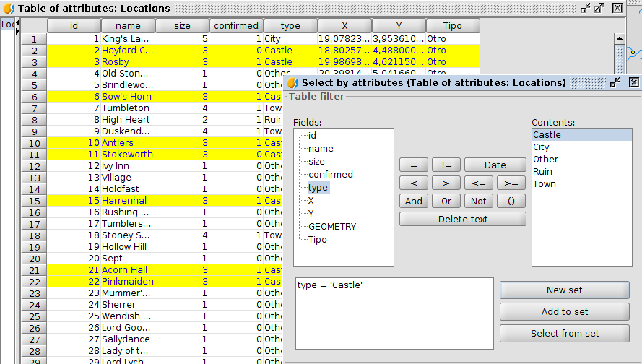This screenshot has width=642, height=364.
Task: Click the Date button
Action: [495, 165]
